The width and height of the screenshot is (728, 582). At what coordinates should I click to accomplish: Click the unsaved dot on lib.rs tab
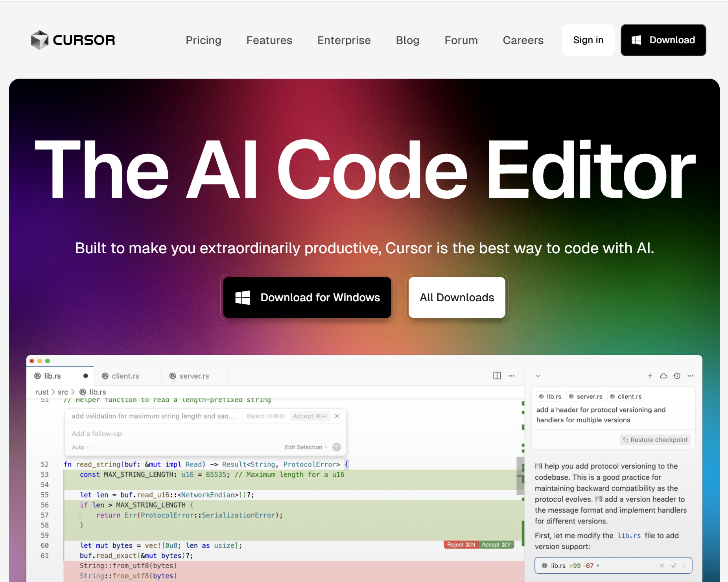click(85, 376)
